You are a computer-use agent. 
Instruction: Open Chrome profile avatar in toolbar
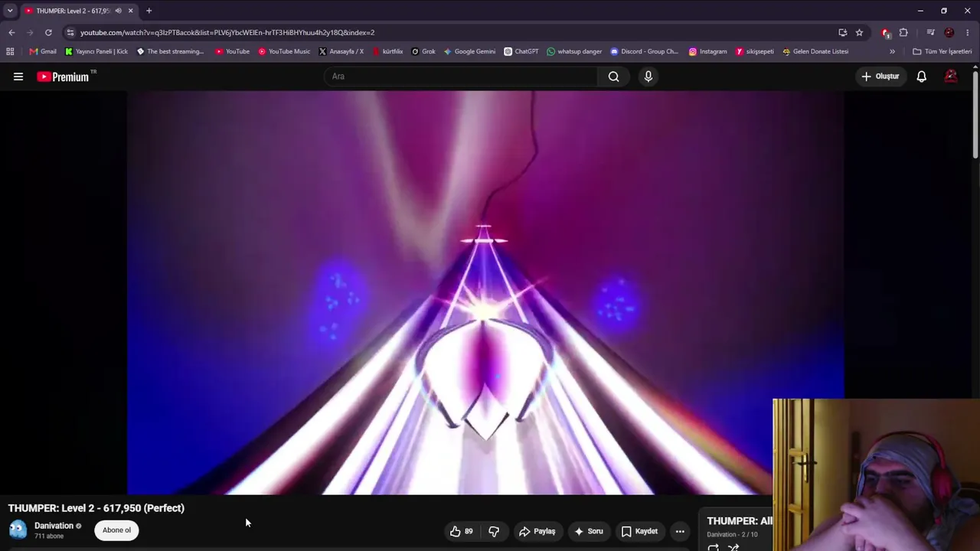coord(949,32)
